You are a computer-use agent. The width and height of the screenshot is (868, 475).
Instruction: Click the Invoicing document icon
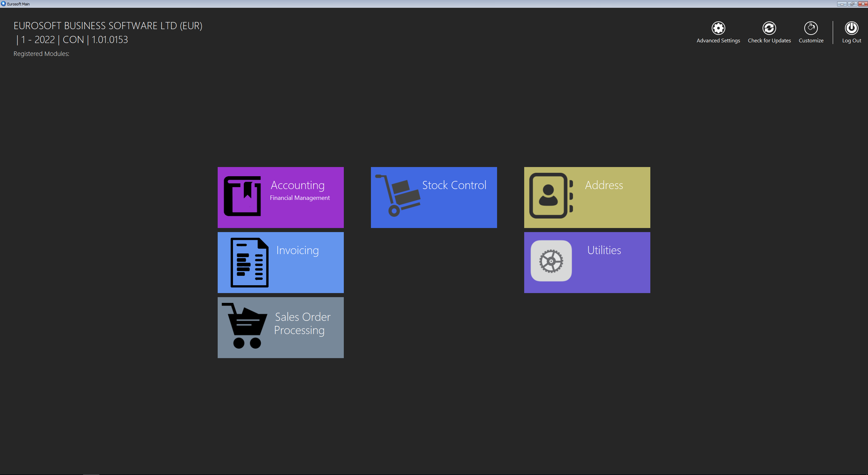[x=249, y=263]
